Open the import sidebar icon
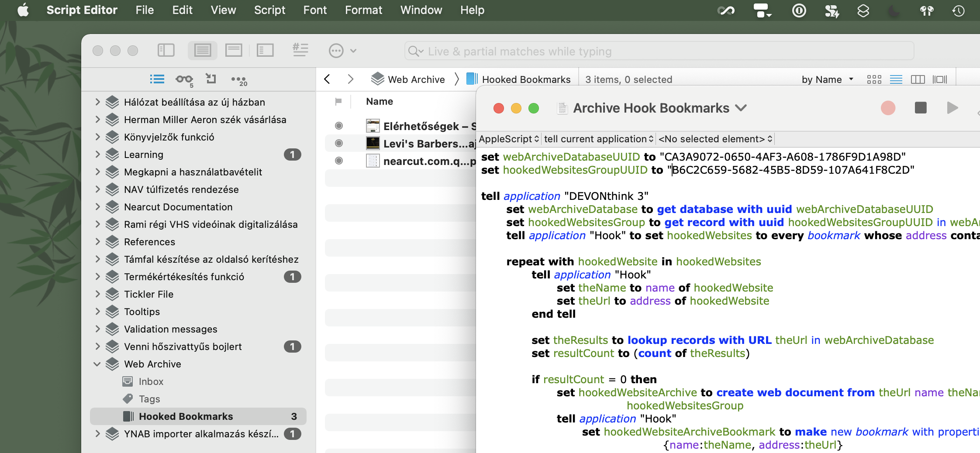Screen dimensions: 980x453 [x=211, y=79]
